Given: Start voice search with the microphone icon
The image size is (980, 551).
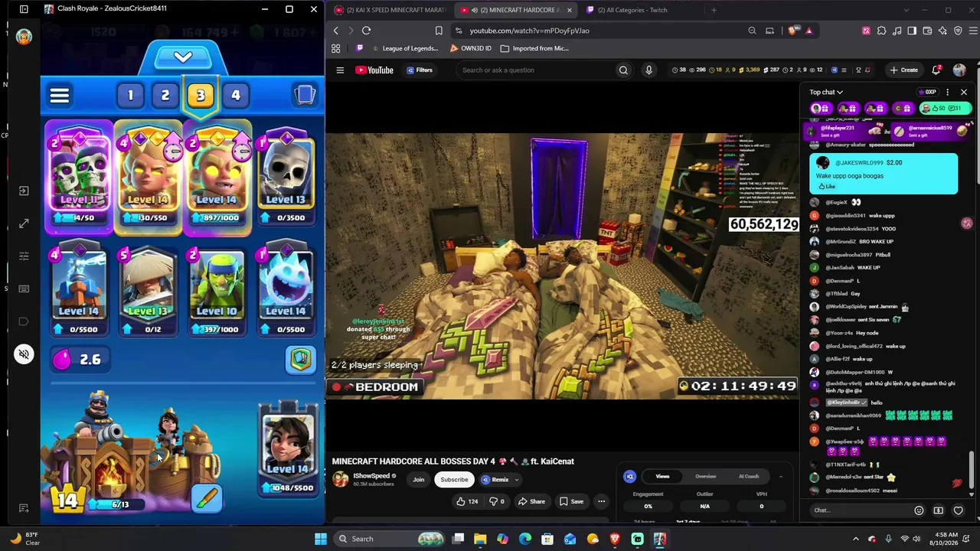Looking at the screenshot, I should coord(648,70).
